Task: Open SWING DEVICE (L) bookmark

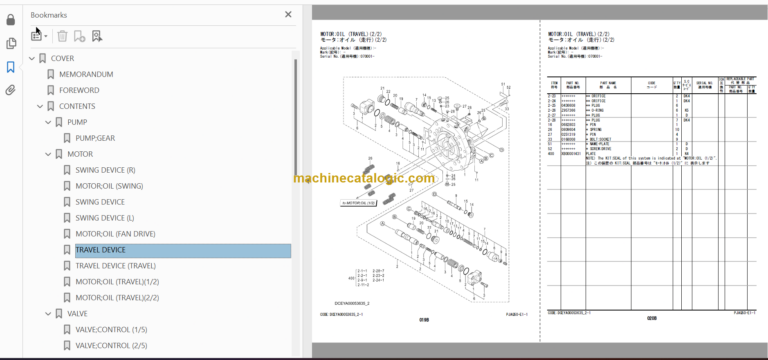Action: (104, 218)
